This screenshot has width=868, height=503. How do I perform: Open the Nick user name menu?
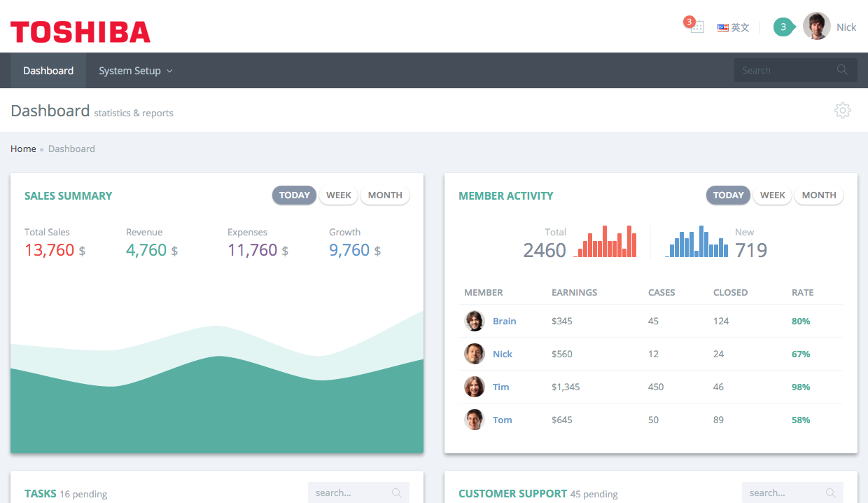tap(846, 27)
